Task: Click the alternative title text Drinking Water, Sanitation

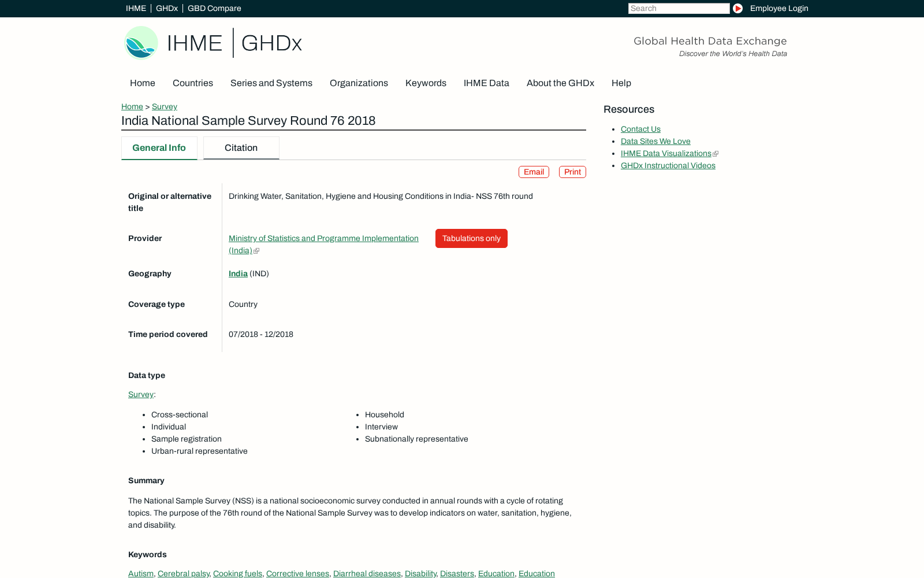Action: pos(381,197)
